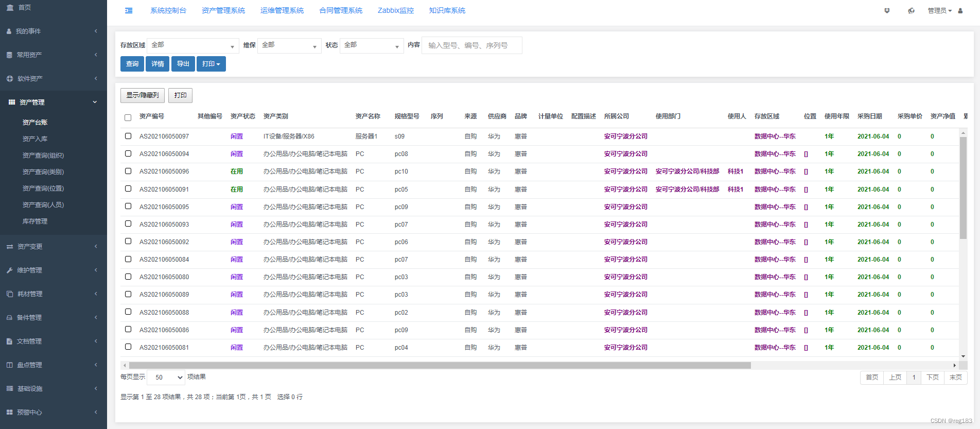This screenshot has width=980, height=429.
Task: Open the rows-per-page 50 selector
Action: 166,377
